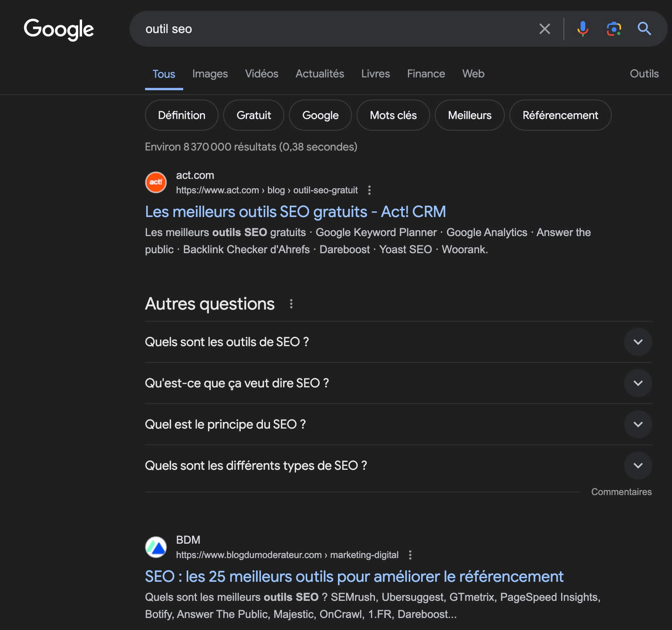The image size is (672, 630).
Task: Click the act.com site name
Action: (x=195, y=175)
